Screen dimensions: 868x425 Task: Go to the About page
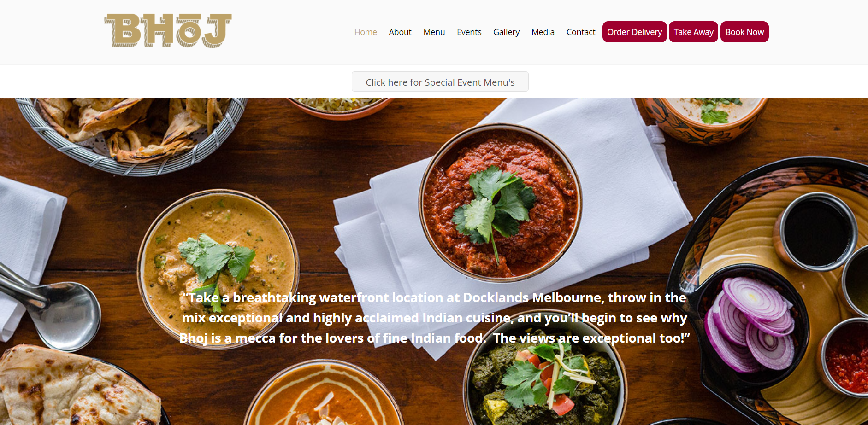point(400,32)
